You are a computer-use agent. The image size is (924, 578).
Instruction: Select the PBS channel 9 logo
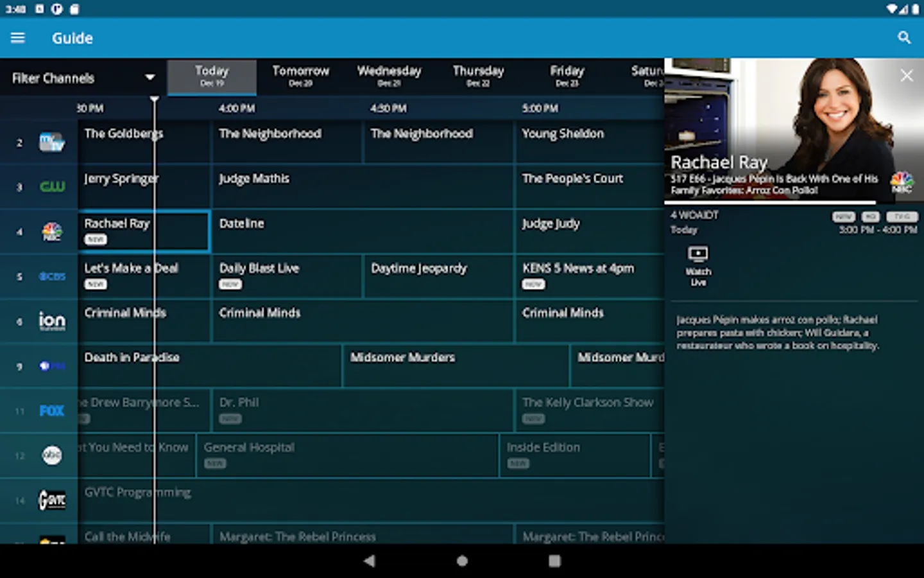(x=52, y=366)
